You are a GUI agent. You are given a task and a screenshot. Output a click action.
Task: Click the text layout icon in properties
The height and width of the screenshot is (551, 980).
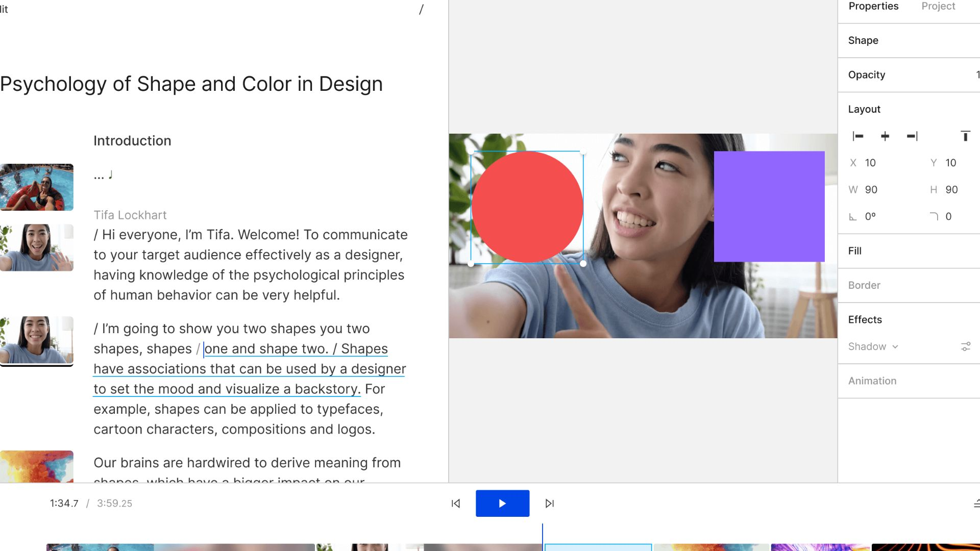pyautogui.click(x=965, y=136)
